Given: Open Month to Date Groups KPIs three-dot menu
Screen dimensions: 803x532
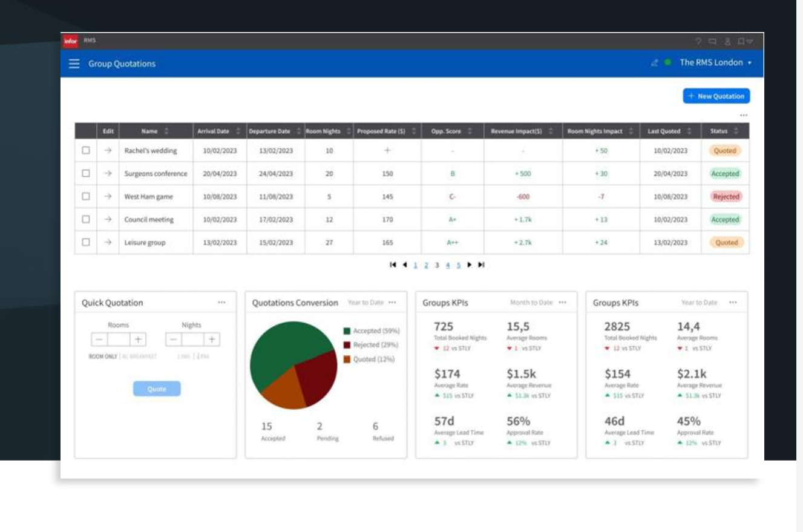Looking at the screenshot, I should tap(563, 303).
